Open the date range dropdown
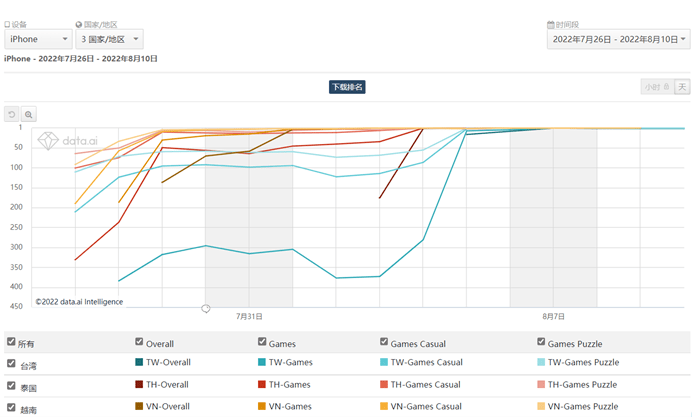692x417 pixels. click(618, 40)
